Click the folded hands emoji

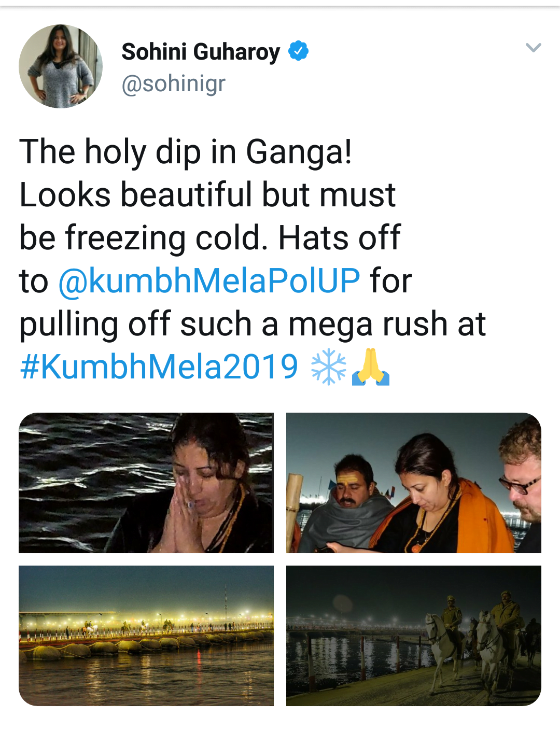click(x=370, y=368)
